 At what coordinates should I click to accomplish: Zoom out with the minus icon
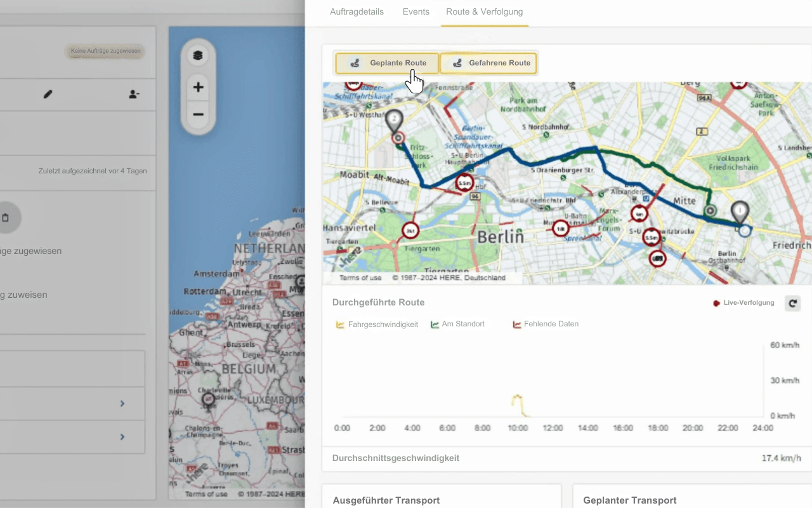tap(198, 114)
